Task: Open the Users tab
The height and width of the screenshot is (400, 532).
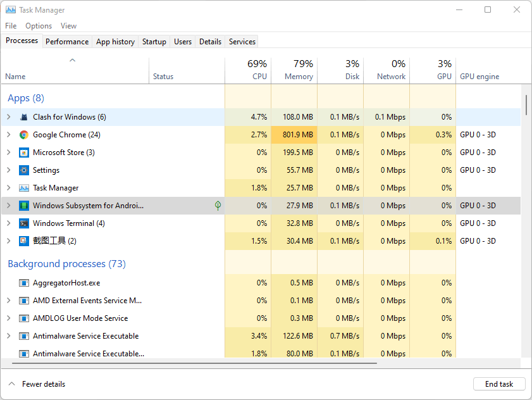Action: (183, 41)
